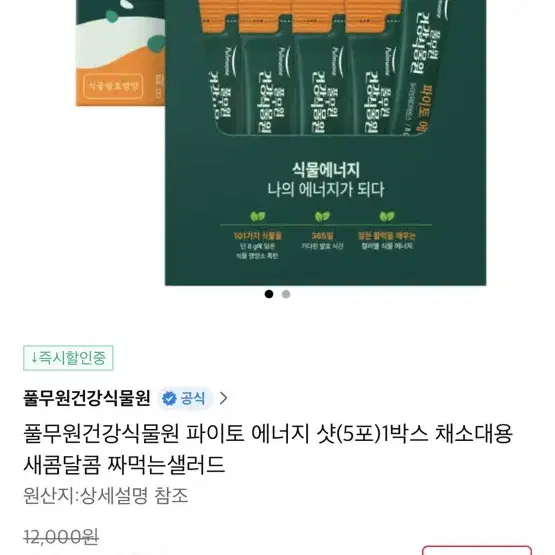This screenshot has height=555, width=555.
Task: Tap the blue verified checkmark badge
Action: point(169,399)
